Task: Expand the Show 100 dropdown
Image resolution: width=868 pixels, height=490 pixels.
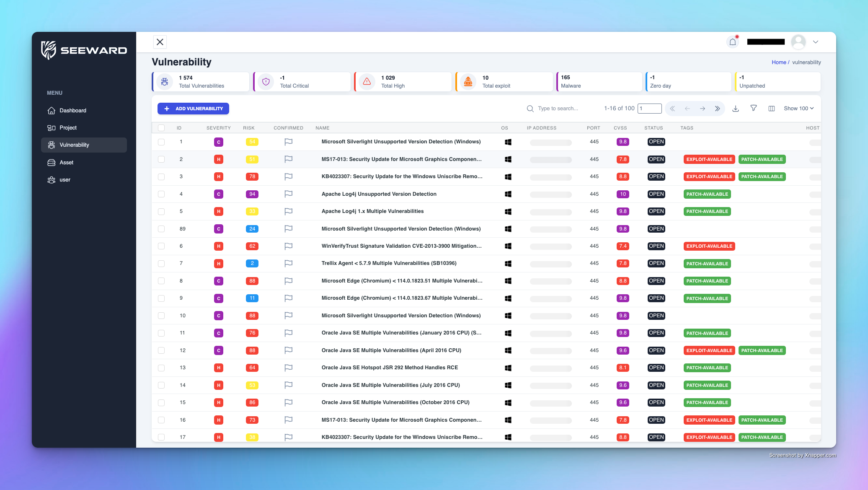Action: tap(798, 109)
